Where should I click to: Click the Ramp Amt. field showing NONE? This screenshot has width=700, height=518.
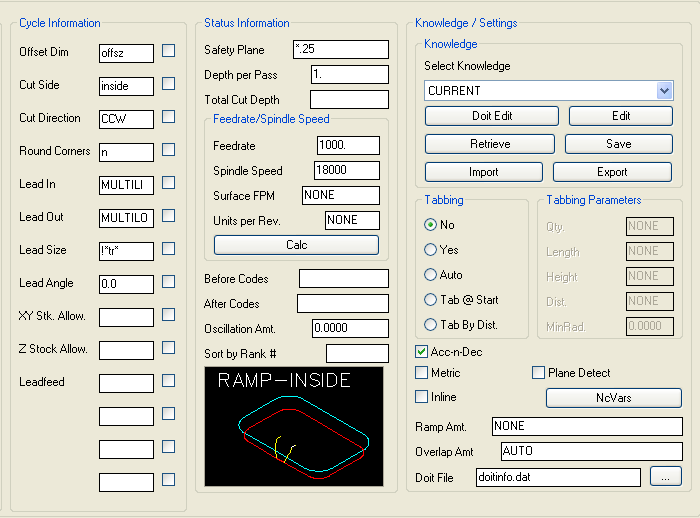coord(588,426)
